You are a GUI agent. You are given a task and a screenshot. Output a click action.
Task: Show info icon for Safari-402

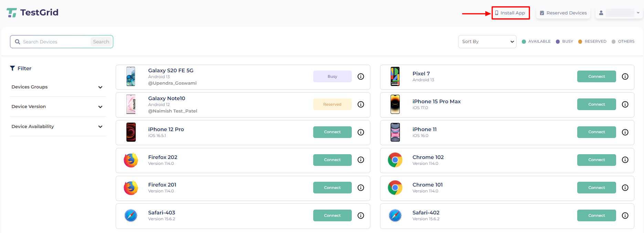pyautogui.click(x=625, y=215)
